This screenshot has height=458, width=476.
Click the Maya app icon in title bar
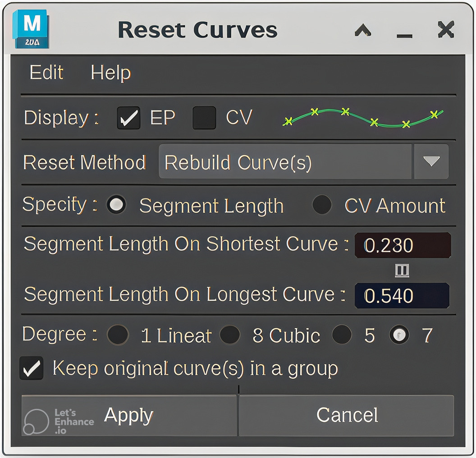pos(30,29)
